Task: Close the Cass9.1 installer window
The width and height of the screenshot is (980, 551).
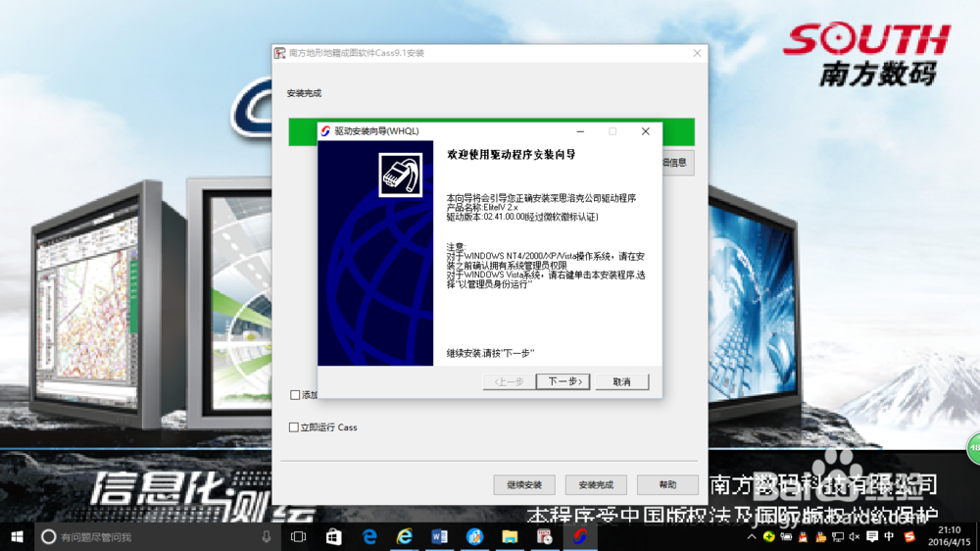Action: [x=697, y=53]
